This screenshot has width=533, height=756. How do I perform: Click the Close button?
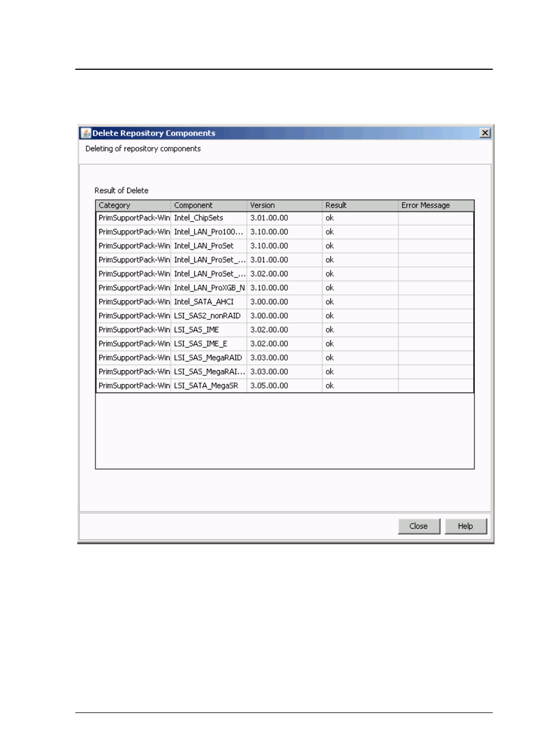tap(419, 526)
